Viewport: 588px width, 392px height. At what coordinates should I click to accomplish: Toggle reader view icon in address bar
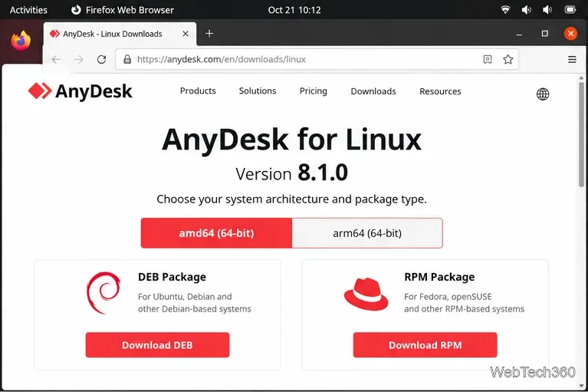tap(488, 59)
